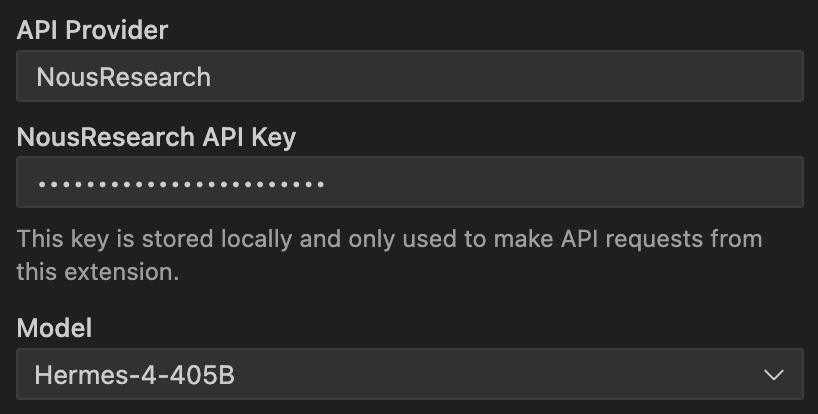Select the "Hermes-4-405B" text in the Model box

coord(135,375)
